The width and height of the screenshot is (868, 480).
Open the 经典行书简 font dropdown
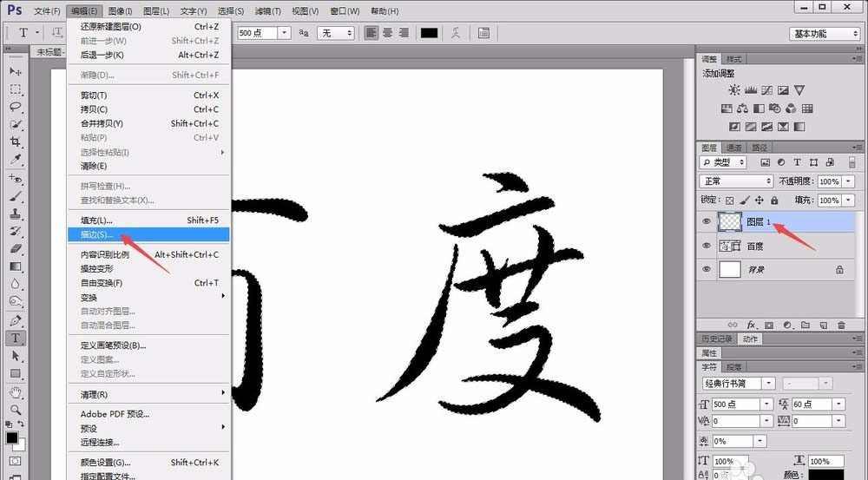click(768, 383)
